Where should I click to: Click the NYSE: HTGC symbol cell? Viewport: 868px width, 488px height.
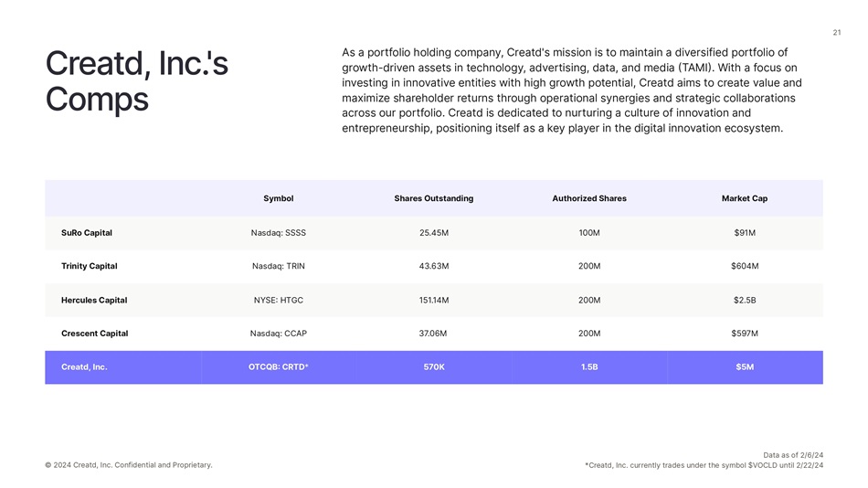[279, 300]
